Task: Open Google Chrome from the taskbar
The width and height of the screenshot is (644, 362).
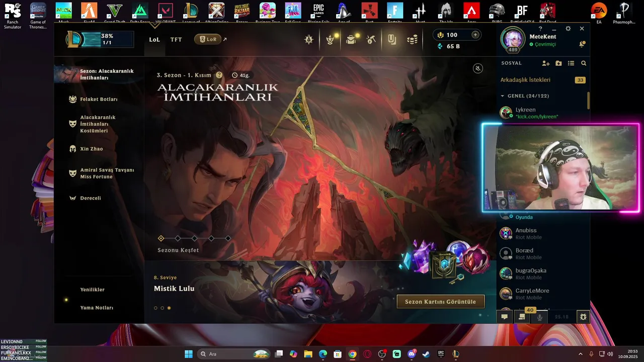Action: pos(352,354)
